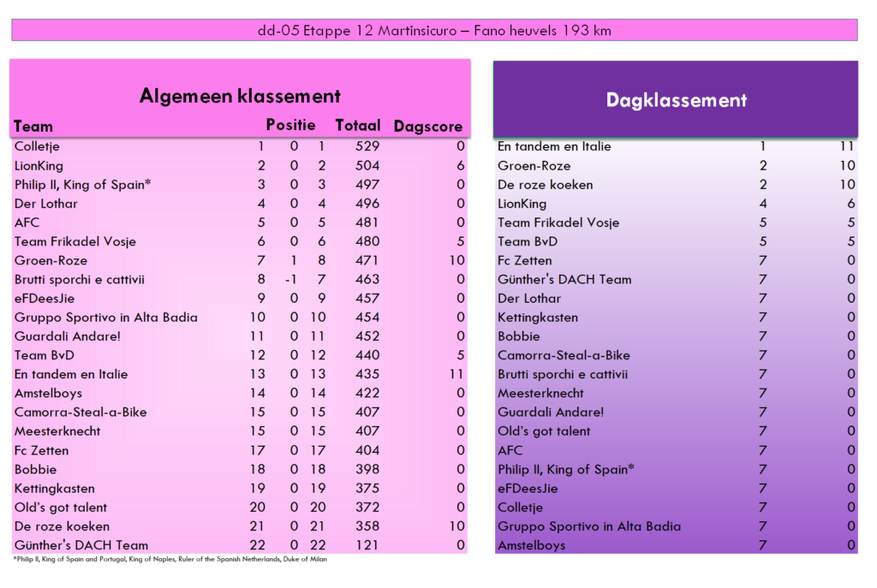The width and height of the screenshot is (877, 588).
Task: Click Brutti sporchi e cattivii position change -1
Action: point(291,280)
